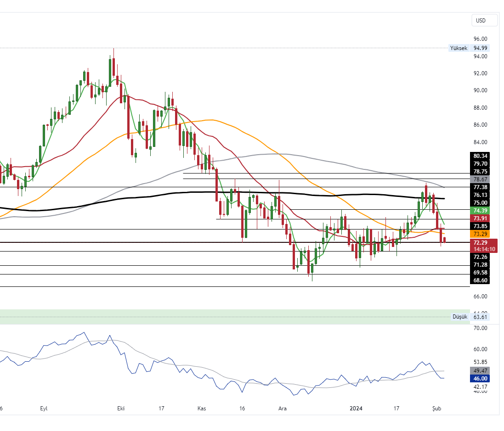This screenshot has height=431, width=504.
Task: Click the 96.00 price scale value
Action: [x=480, y=39]
